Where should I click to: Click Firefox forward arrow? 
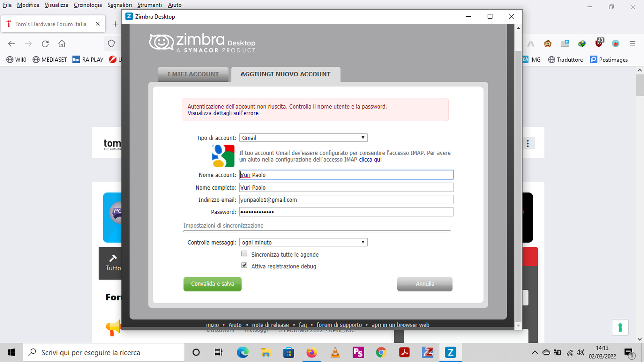(x=28, y=44)
